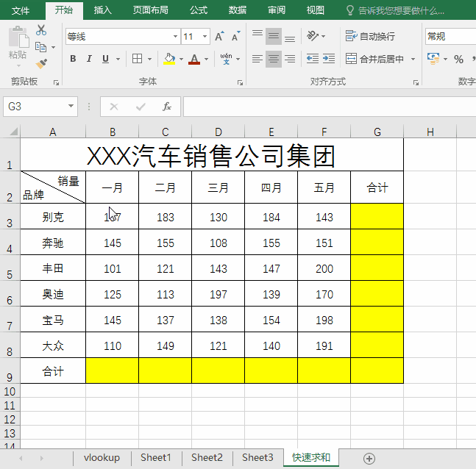Screen dimensions: 476x469
Task: Click the wén phonetic guide icon
Action: (226, 59)
